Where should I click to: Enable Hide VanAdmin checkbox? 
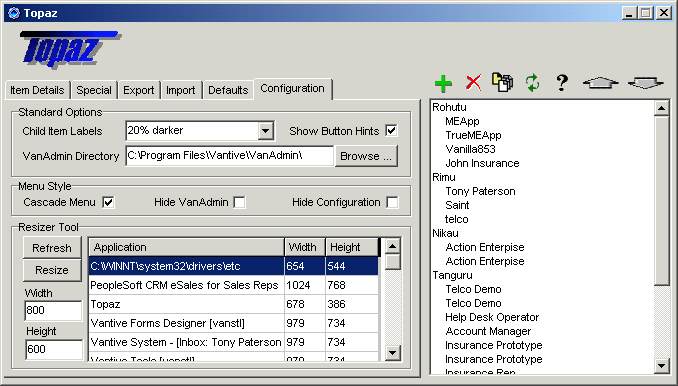click(240, 202)
